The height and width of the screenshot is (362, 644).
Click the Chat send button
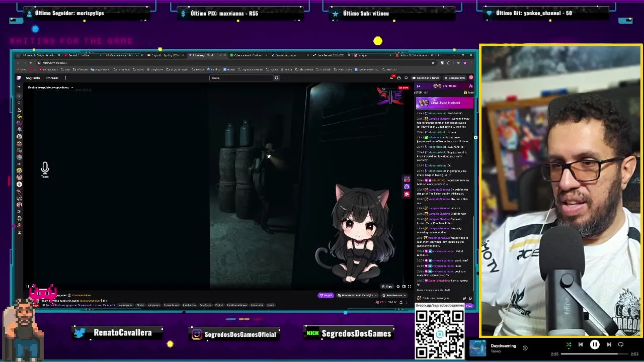tap(469, 306)
